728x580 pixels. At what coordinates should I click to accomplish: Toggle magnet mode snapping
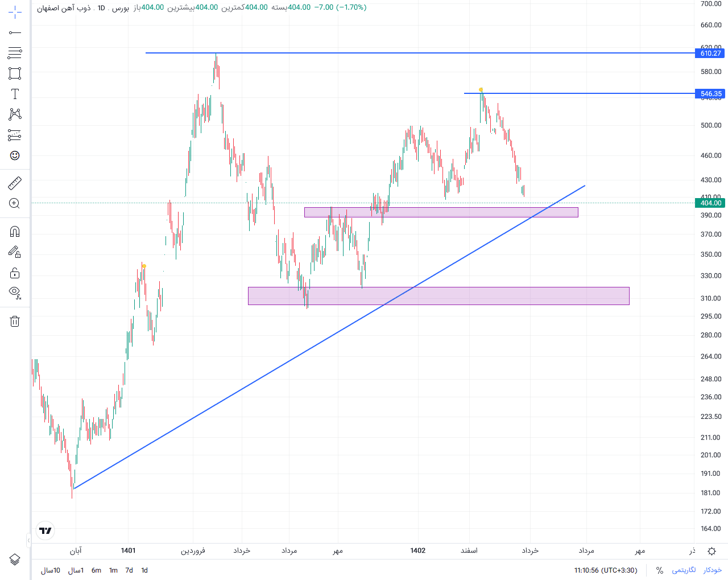[x=15, y=231]
